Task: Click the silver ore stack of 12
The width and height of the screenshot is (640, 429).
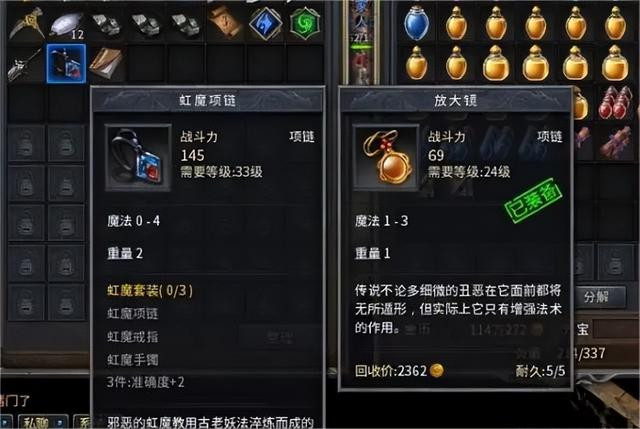Action: (x=67, y=23)
